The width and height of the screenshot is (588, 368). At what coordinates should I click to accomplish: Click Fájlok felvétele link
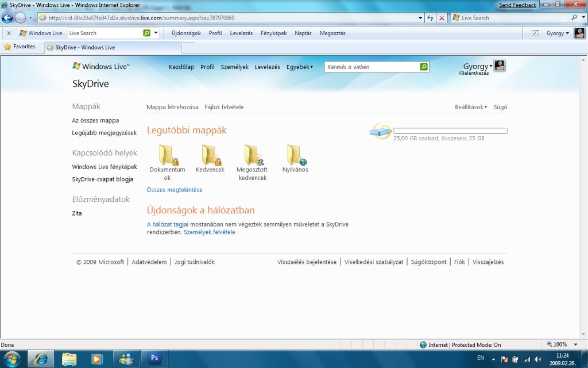click(x=225, y=107)
